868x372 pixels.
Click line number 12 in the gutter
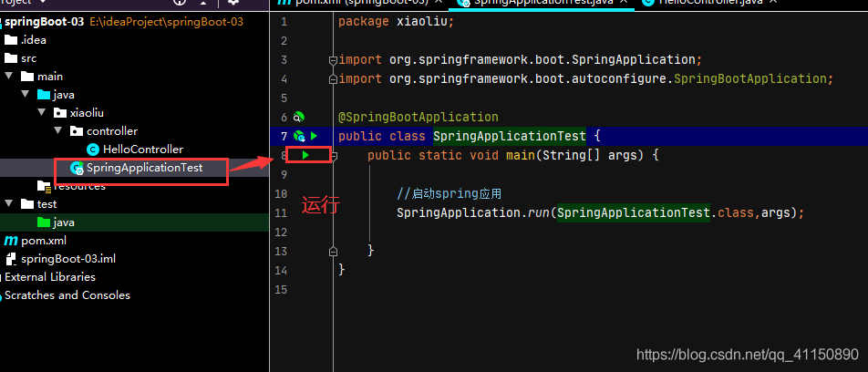281,232
